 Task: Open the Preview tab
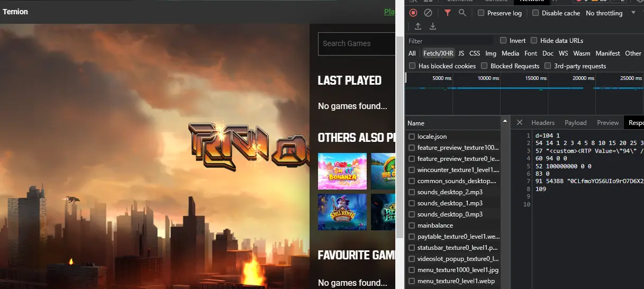tap(608, 122)
